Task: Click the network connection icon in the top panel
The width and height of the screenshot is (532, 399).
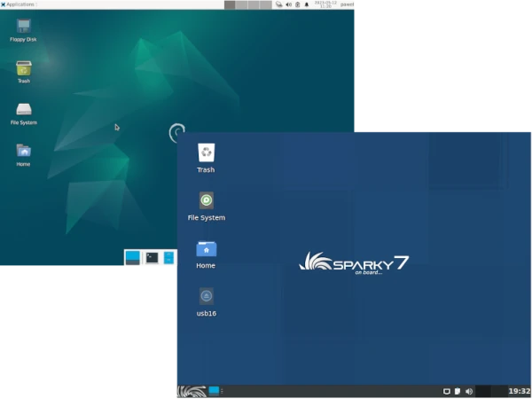Action: click(x=279, y=4)
